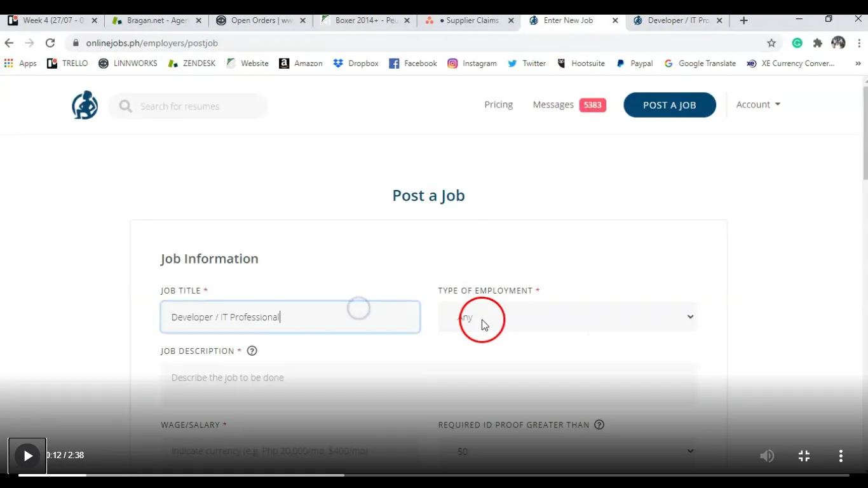Switch to the Open Orders tab
Viewport: 868px width, 488px height.
261,20
